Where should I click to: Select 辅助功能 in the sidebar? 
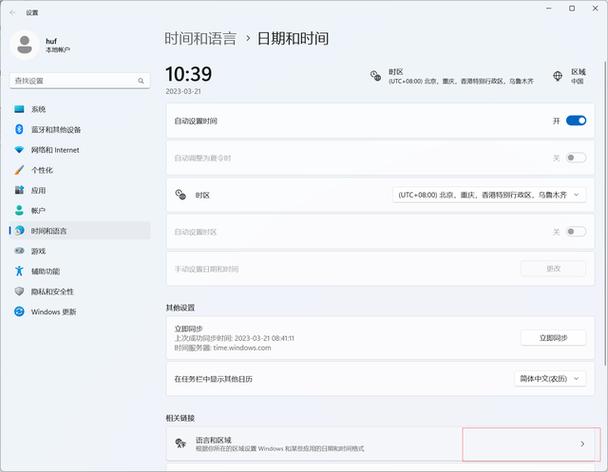coord(79,271)
